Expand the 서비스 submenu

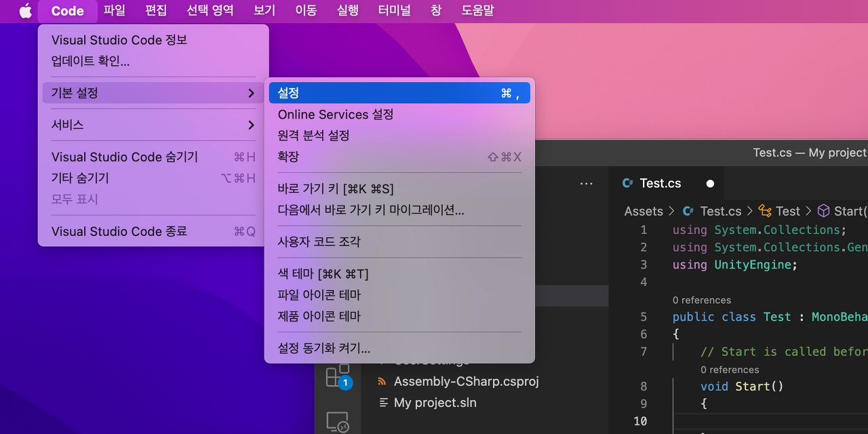tap(153, 125)
